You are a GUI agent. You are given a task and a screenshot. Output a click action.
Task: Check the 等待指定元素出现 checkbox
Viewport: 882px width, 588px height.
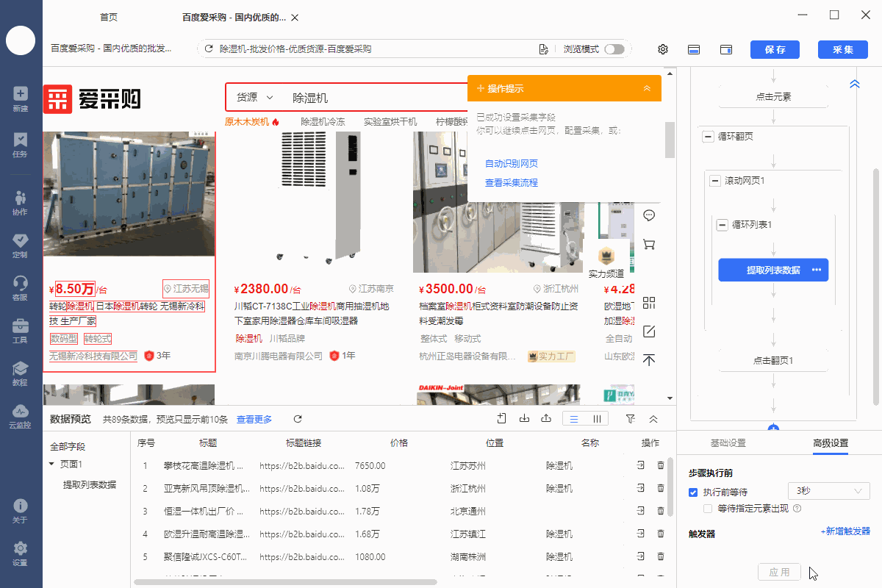point(708,508)
